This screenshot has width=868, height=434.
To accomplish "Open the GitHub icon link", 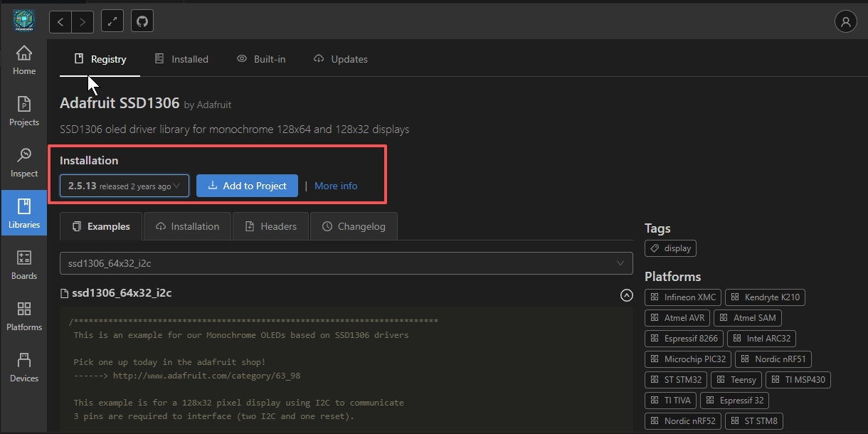I will (x=142, y=21).
